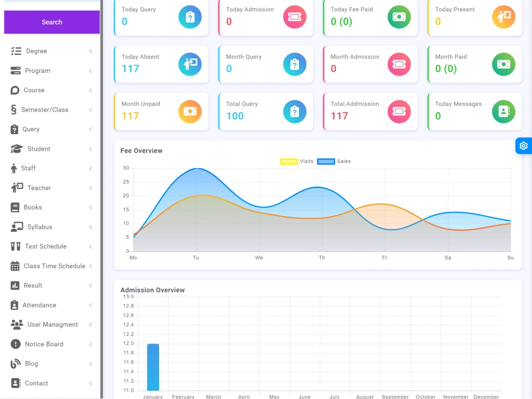This screenshot has width=532, height=399.
Task: Click the Test Schedule vials icon
Action: pos(15,246)
